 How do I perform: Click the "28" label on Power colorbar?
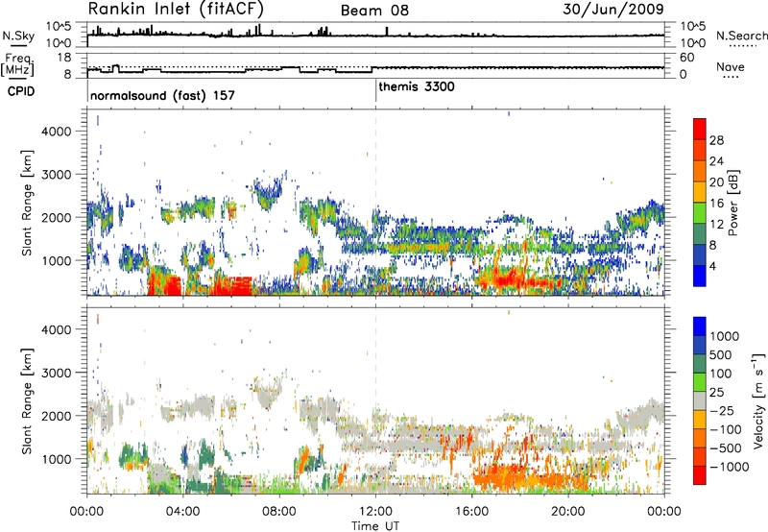tap(716, 140)
